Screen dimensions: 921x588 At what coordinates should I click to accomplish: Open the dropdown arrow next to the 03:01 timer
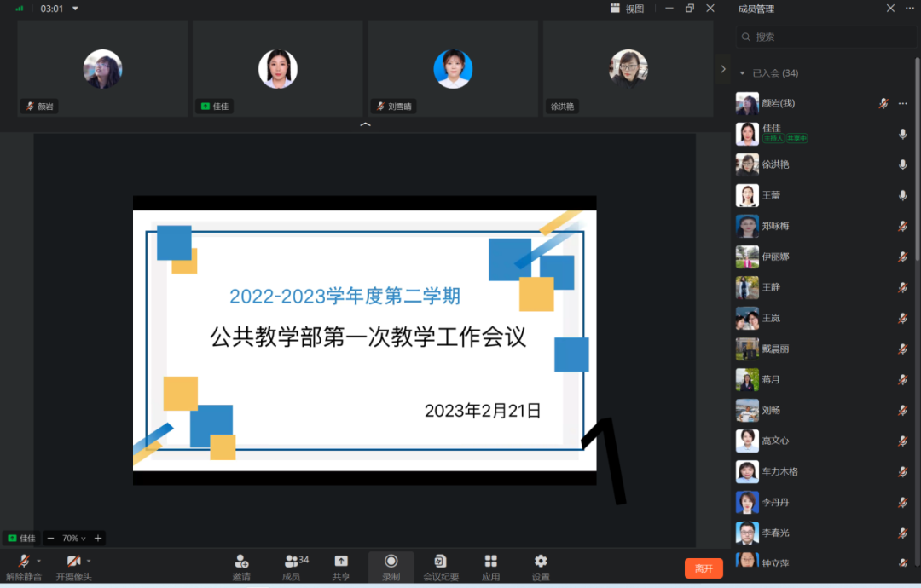[75, 9]
